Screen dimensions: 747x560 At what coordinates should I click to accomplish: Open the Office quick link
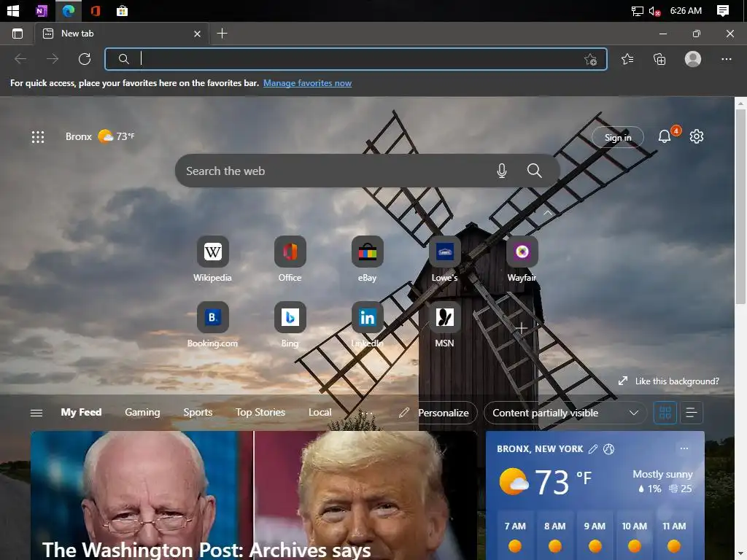[290, 259]
